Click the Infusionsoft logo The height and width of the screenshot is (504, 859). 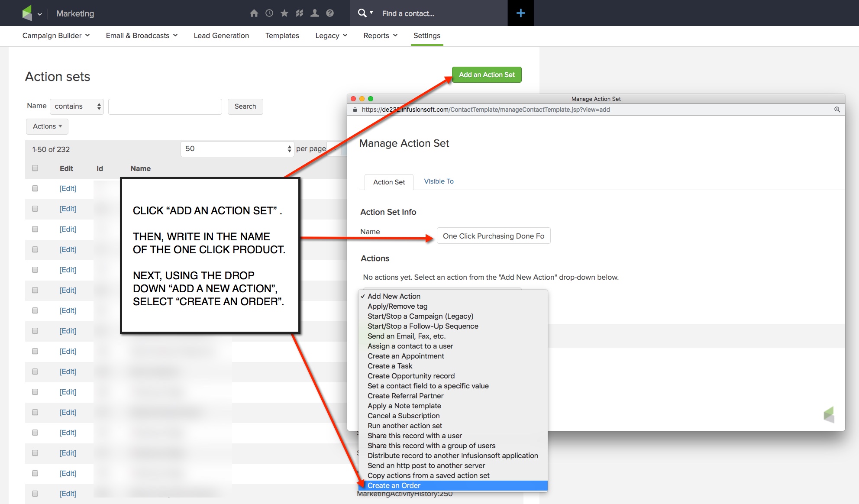27,13
